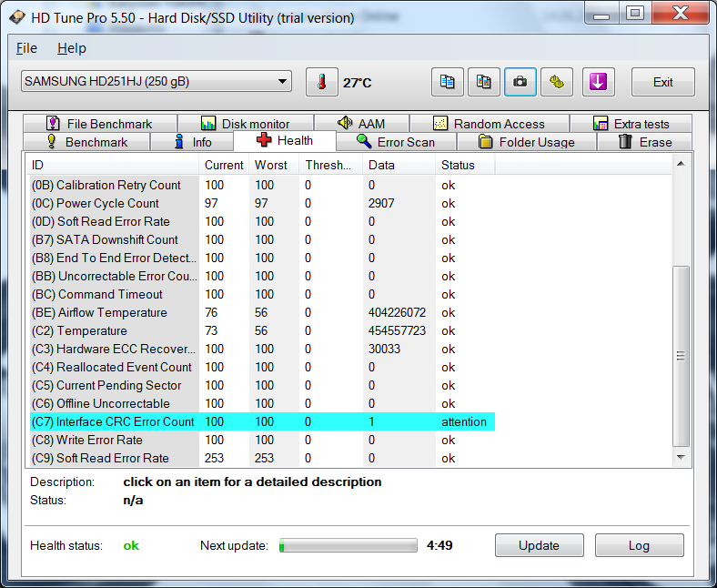
Task: Close the HD Tune Pro window
Action: point(681,14)
